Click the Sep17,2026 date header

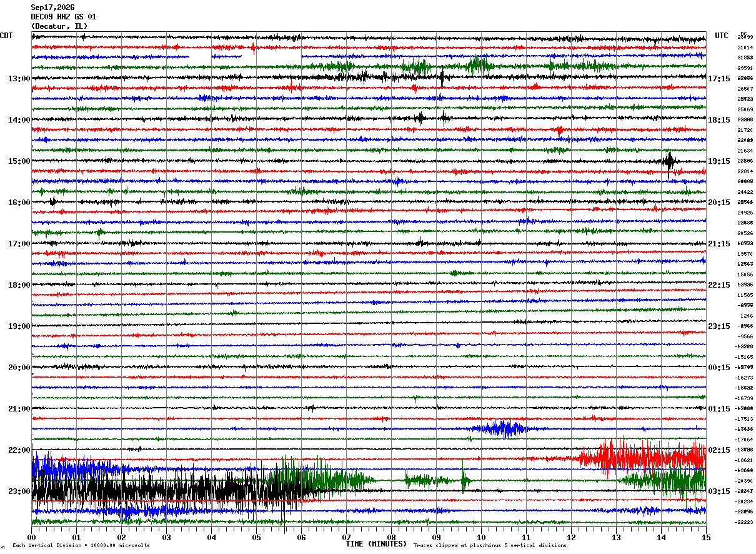[52, 8]
